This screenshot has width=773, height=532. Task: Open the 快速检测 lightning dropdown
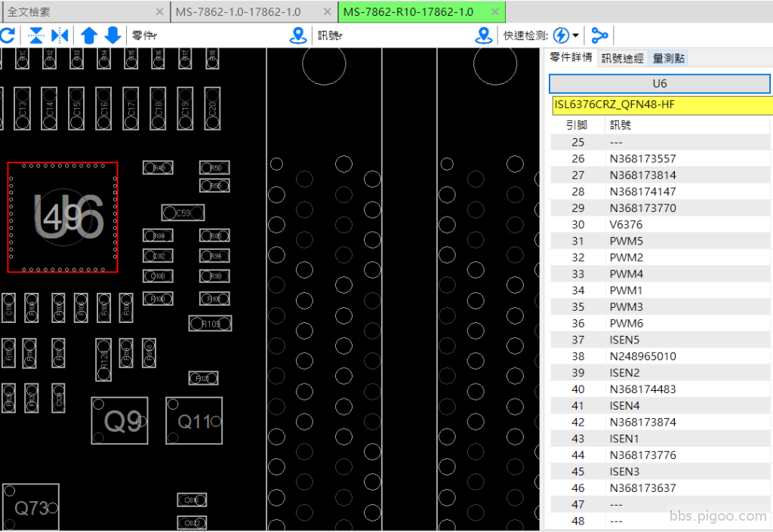pyautogui.click(x=566, y=35)
